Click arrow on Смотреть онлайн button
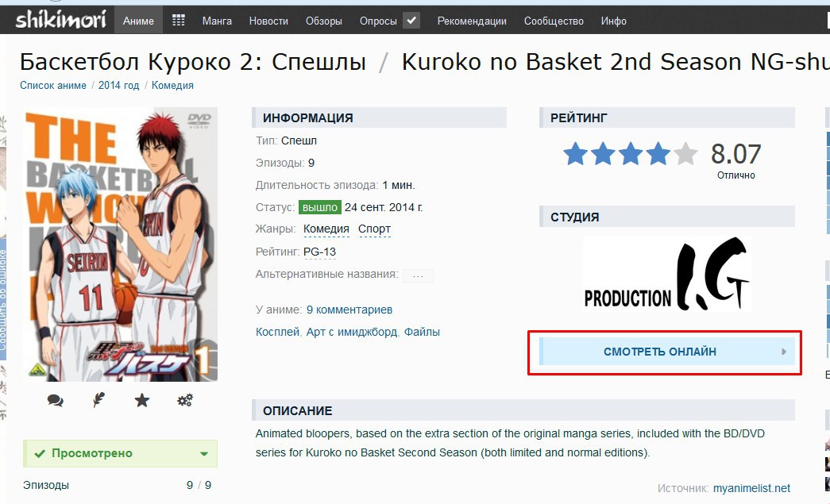This screenshot has width=830, height=504. (784, 352)
